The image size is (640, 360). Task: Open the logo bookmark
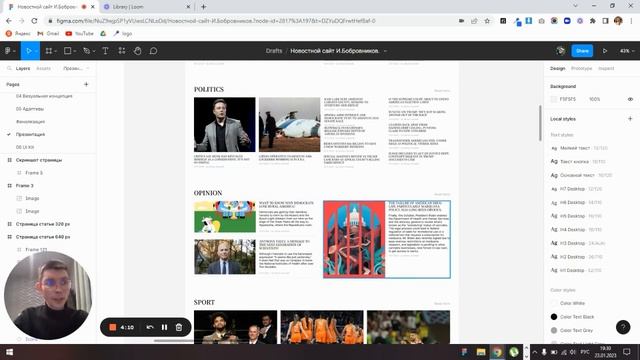pos(123,33)
